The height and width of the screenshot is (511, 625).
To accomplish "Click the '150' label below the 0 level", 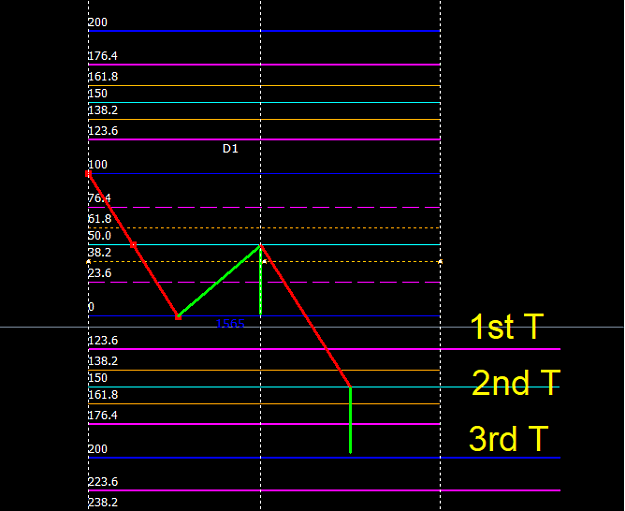I will [x=98, y=377].
